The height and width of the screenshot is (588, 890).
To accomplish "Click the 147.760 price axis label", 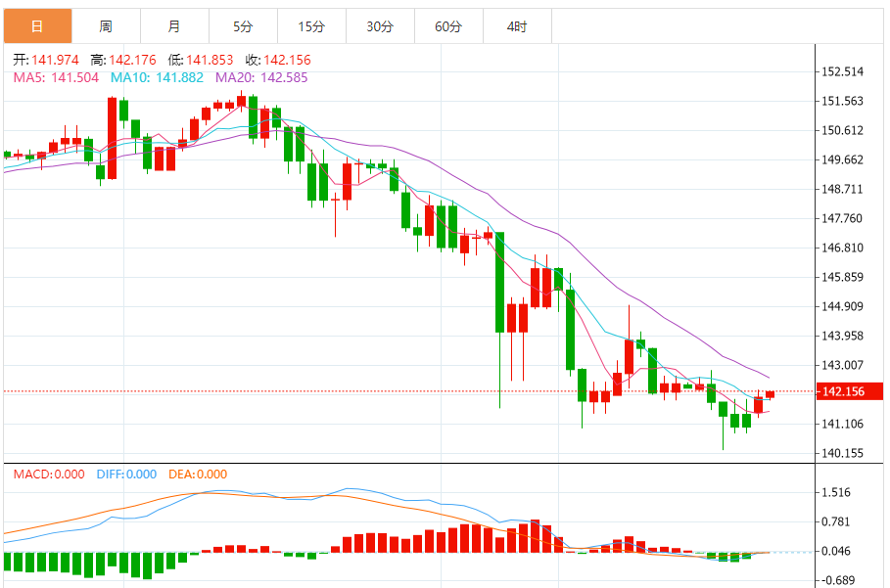I will tap(842, 219).
